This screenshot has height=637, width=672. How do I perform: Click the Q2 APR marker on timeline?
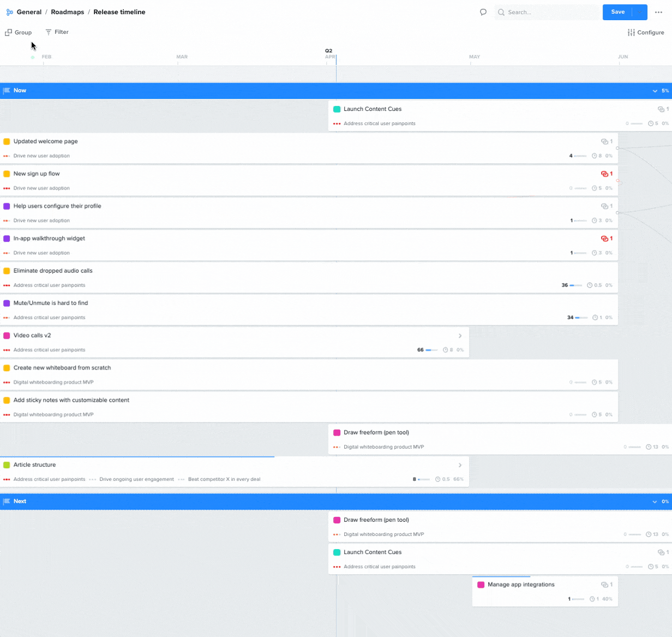tap(329, 53)
